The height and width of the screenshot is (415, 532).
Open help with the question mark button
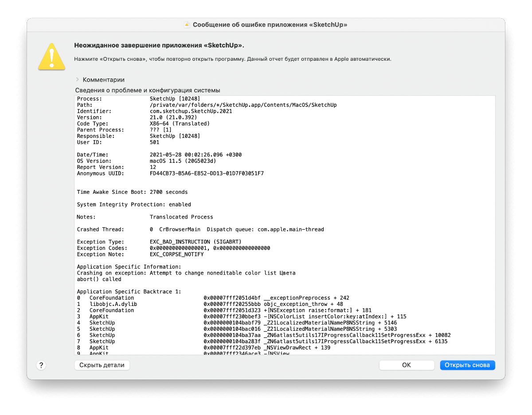pos(41,365)
